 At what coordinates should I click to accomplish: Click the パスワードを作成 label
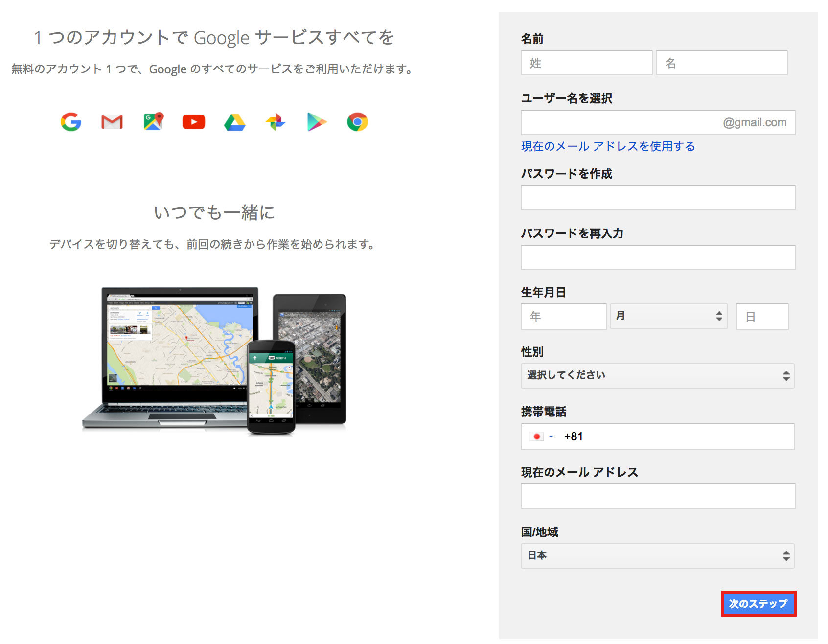pyautogui.click(x=567, y=174)
